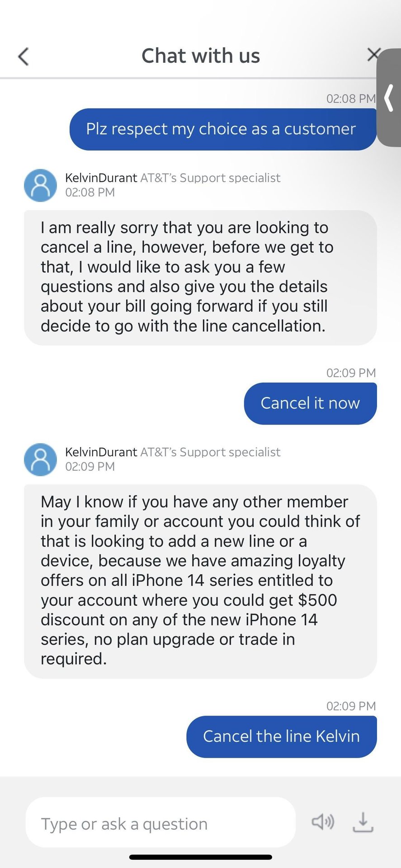401x868 pixels.
Task: Tap KelvinDurant's avatar beside 02:08 PM message
Action: 40,185
